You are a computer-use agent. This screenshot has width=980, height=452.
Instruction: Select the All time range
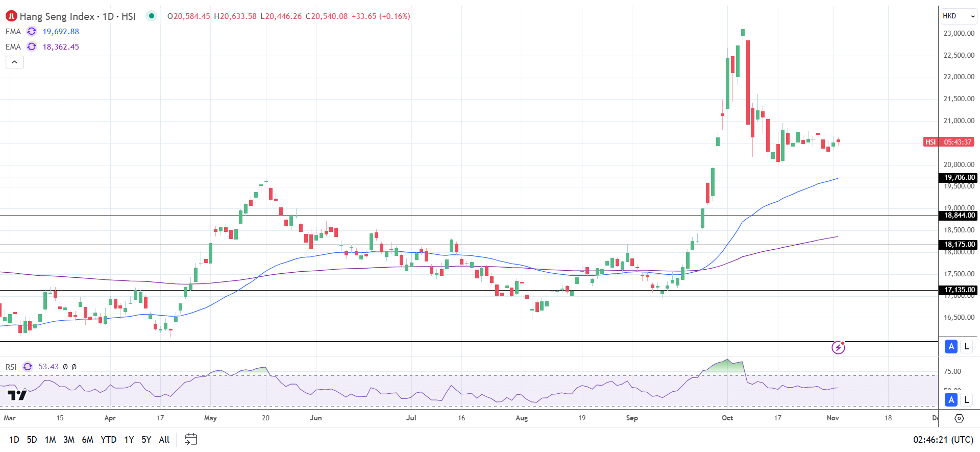coord(164,439)
